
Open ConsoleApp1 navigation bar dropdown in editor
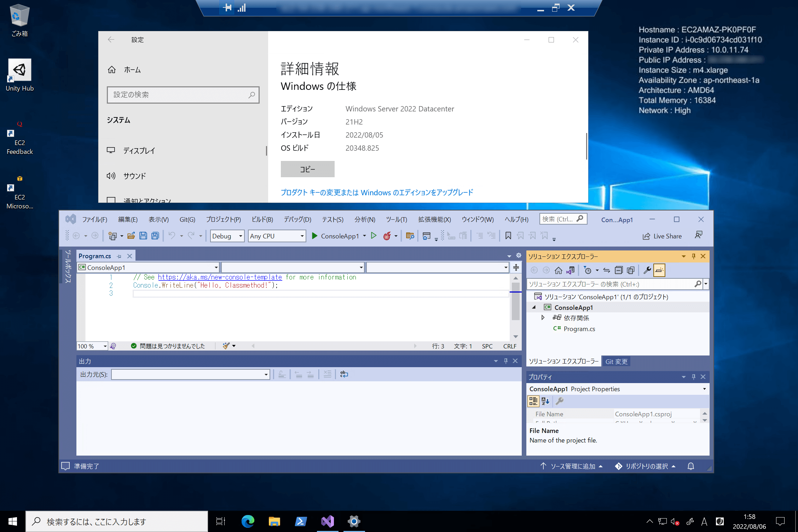coord(148,267)
